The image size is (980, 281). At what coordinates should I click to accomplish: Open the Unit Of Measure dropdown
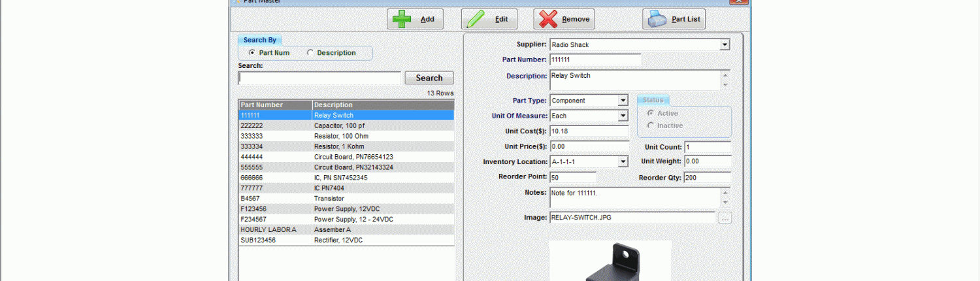point(623,116)
